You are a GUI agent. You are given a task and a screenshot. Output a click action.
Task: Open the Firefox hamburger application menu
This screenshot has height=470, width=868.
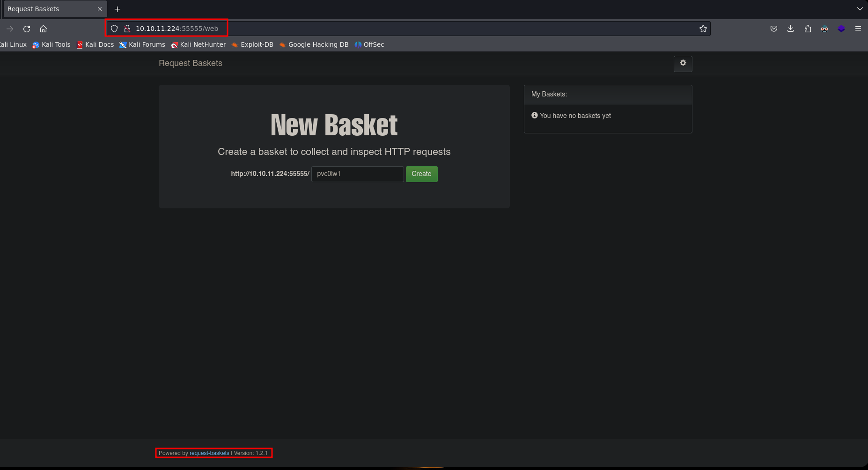[x=858, y=29]
